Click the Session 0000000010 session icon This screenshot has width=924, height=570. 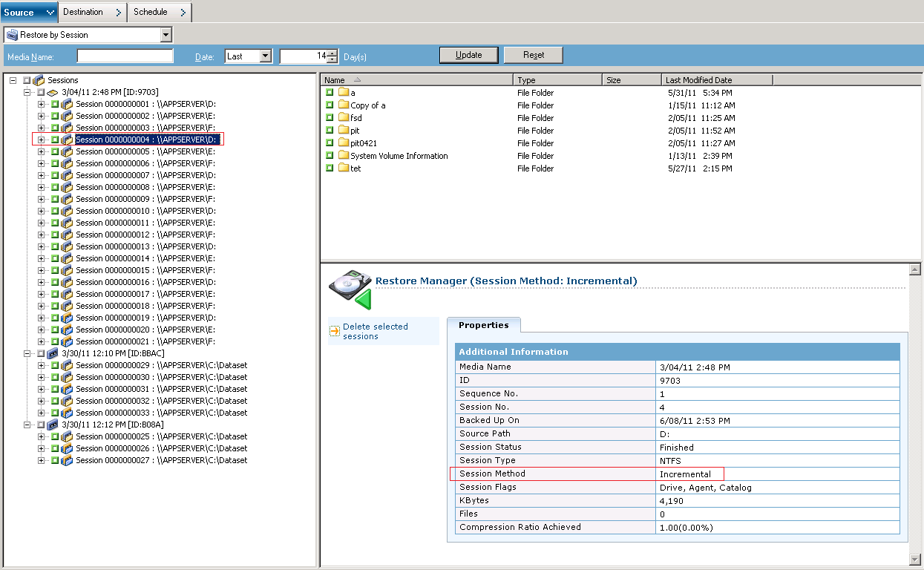tap(67, 211)
